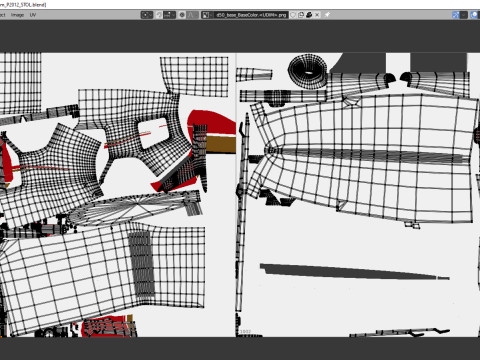Click the brown texture area

(x=221, y=144)
